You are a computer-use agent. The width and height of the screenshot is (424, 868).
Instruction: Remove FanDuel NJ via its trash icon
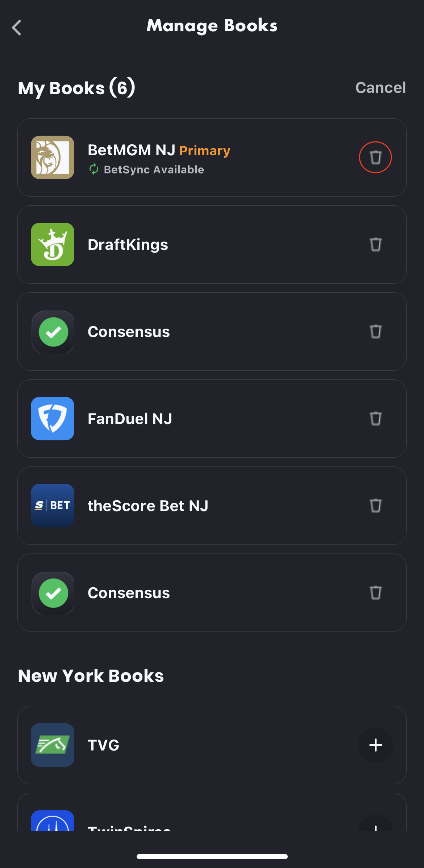375,419
